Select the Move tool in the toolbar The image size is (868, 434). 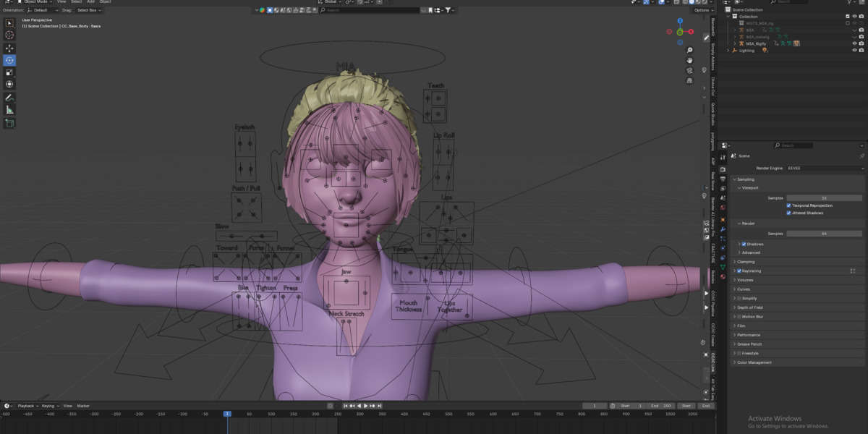(9, 48)
